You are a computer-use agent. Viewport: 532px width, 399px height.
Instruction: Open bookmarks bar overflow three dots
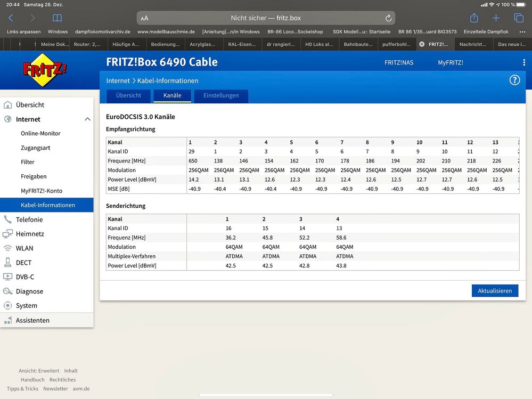522,32
